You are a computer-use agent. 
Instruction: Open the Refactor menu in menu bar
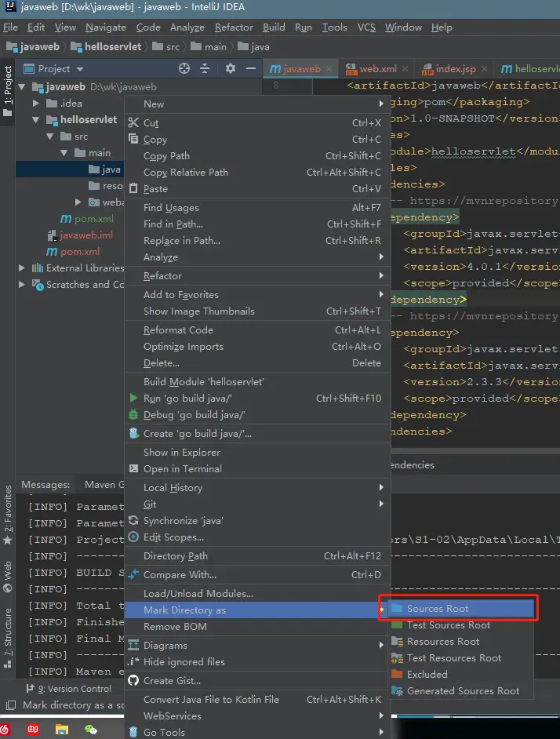[234, 27]
